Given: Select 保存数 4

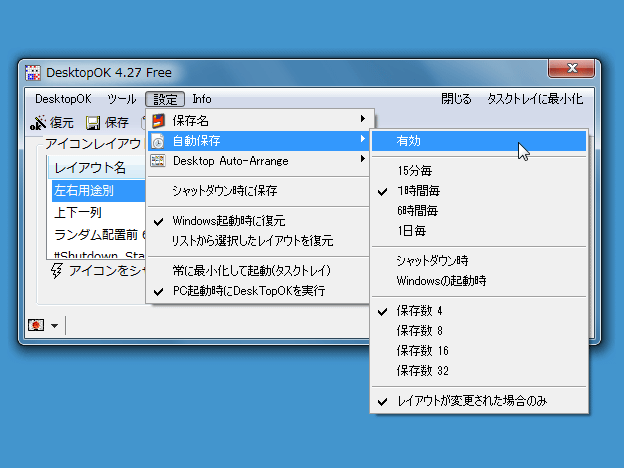Looking at the screenshot, I should [479, 311].
